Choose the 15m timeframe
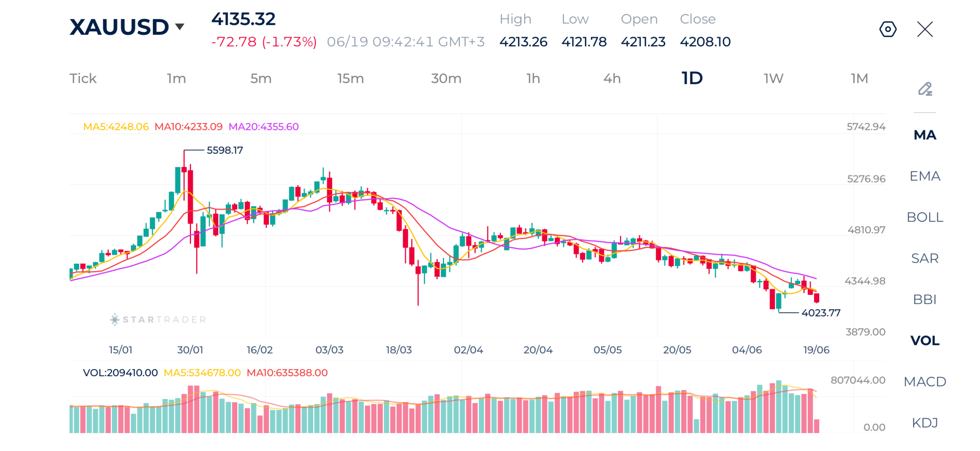Image resolution: width=980 pixels, height=451 pixels. 350,79
